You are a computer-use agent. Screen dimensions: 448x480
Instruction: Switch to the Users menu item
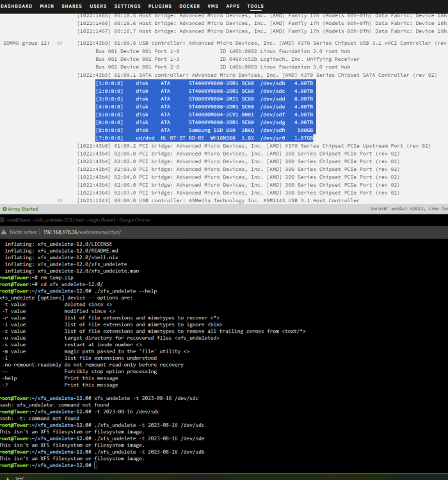99,6
